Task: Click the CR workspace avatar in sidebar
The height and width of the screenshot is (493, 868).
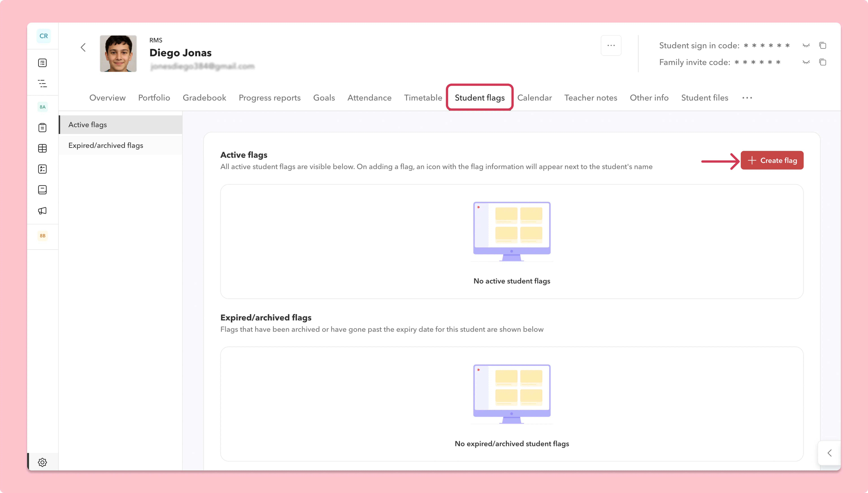Action: coord(43,36)
